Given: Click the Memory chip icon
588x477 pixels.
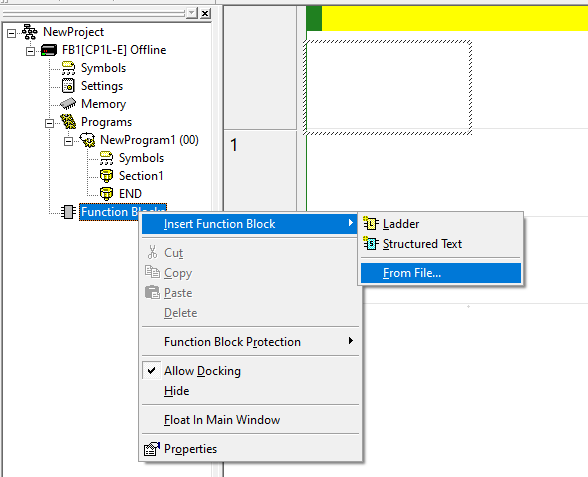Looking at the screenshot, I should (x=68, y=104).
